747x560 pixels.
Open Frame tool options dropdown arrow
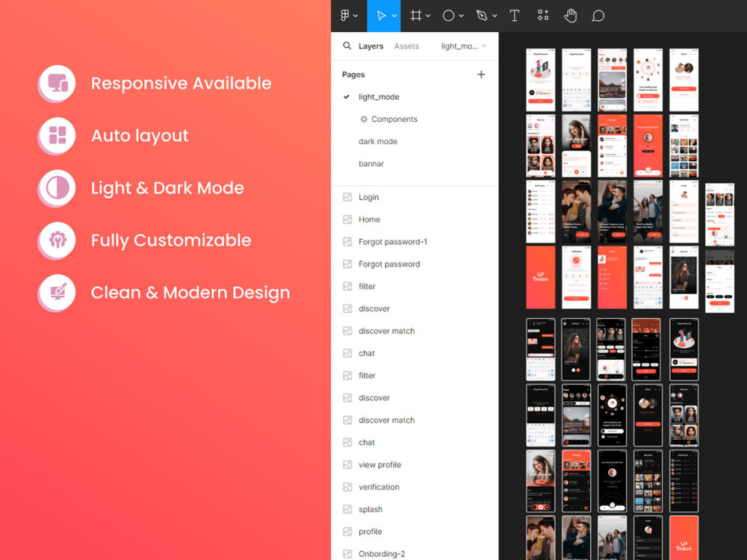(x=428, y=16)
